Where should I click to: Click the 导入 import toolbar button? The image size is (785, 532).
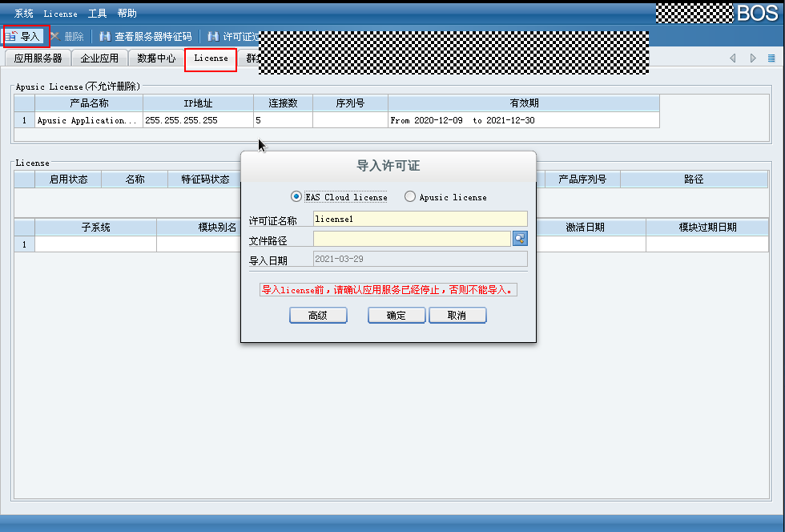click(23, 37)
